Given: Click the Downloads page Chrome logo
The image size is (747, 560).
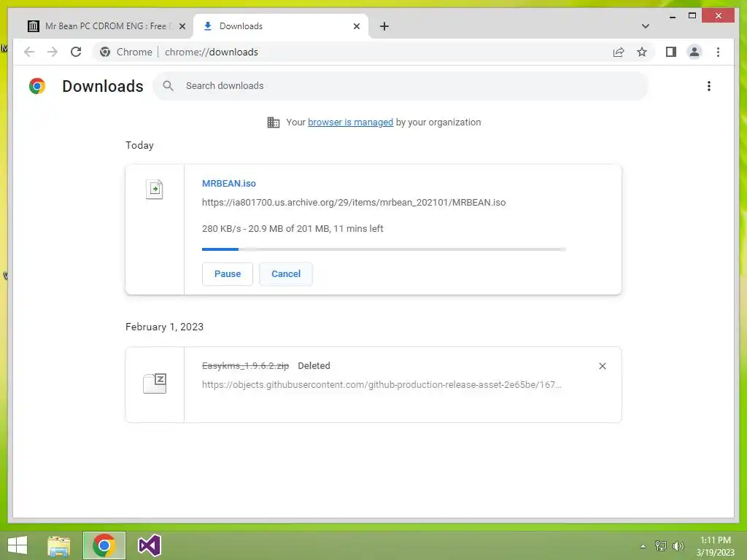Looking at the screenshot, I should tap(37, 86).
